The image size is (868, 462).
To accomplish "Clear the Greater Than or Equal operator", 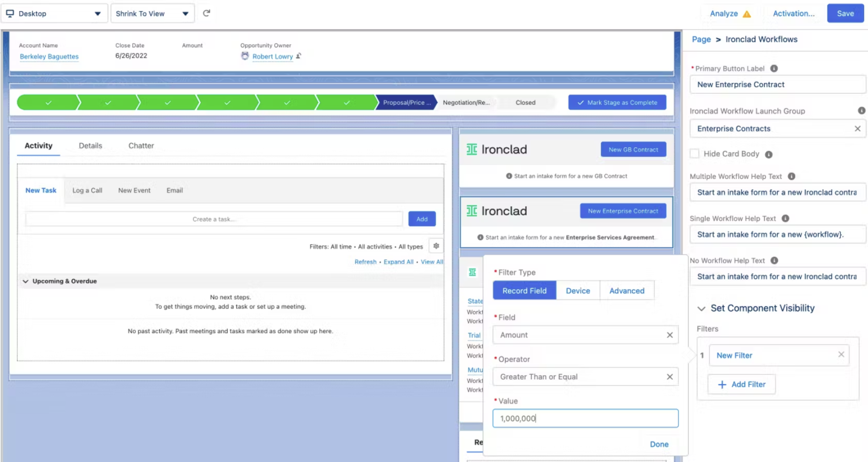I will (670, 377).
